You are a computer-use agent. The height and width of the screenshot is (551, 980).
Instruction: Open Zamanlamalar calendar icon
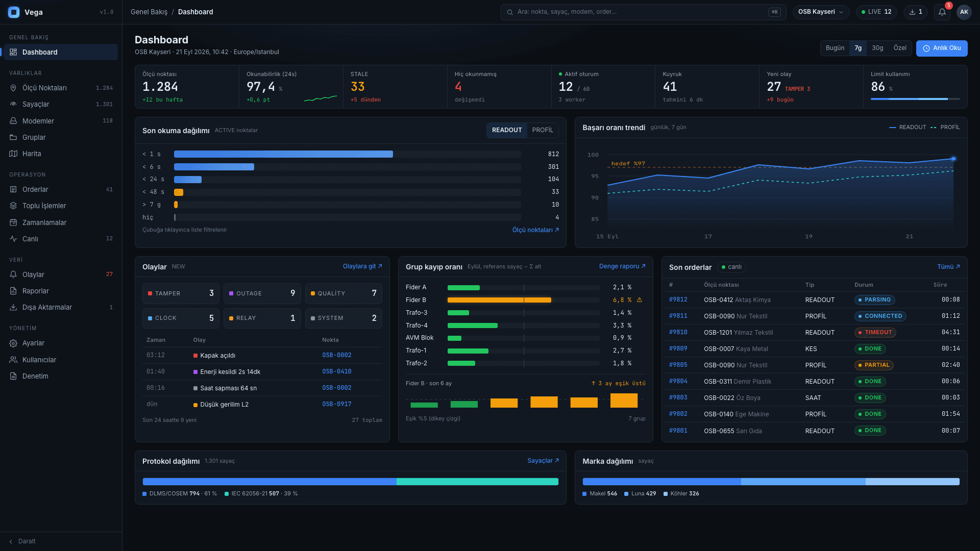pyautogui.click(x=13, y=222)
